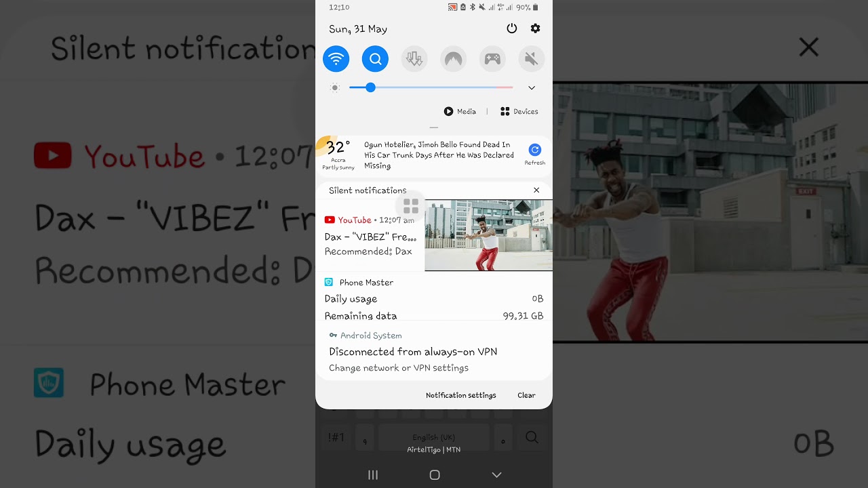Tap the 32° Accra weather widget
868x488 pixels.
[x=338, y=154]
